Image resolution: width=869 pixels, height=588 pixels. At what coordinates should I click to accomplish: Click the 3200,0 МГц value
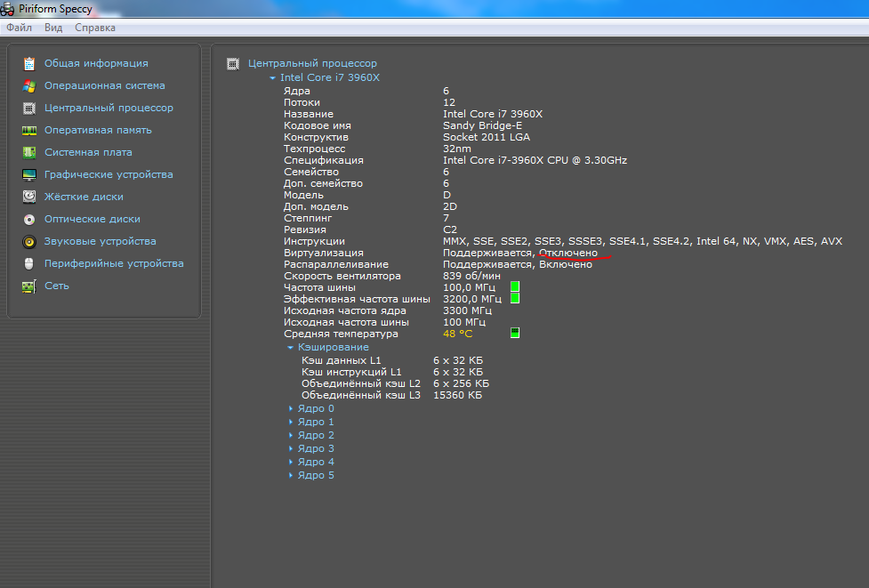(472, 299)
